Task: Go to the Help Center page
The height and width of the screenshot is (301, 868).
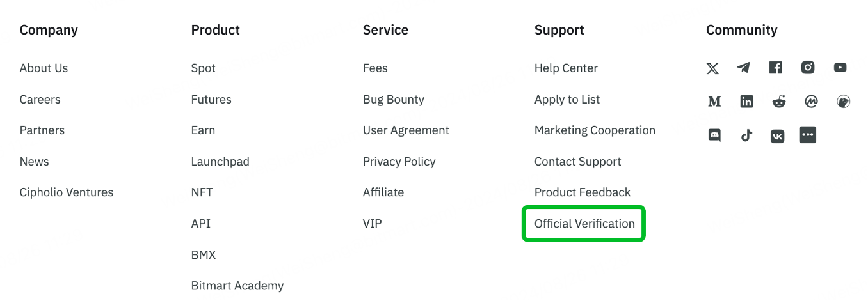Action: pos(566,68)
